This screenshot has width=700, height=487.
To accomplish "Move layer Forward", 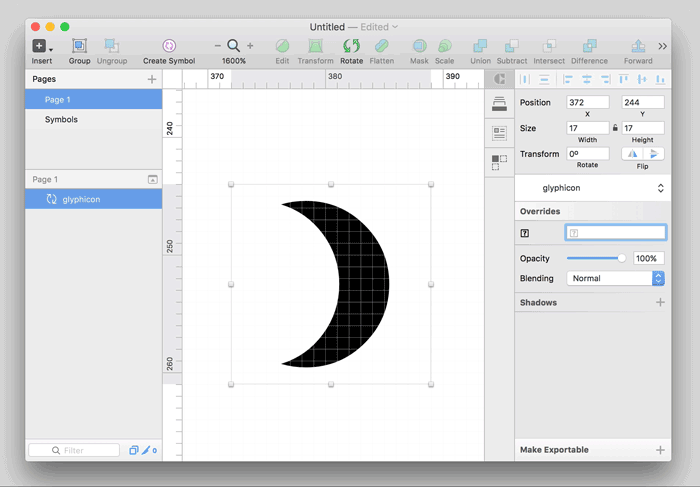I will coord(638,46).
